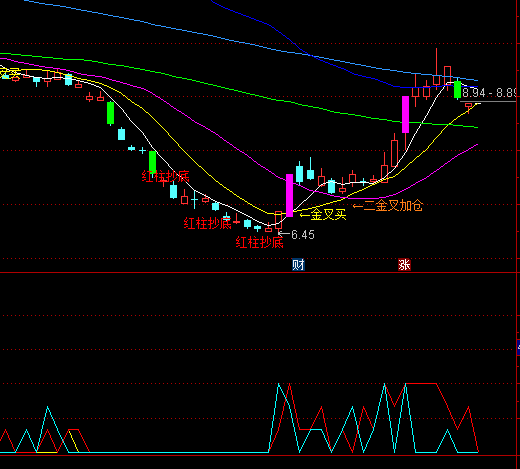Select the "6.45" low price label
520x469 pixels.
(x=303, y=235)
